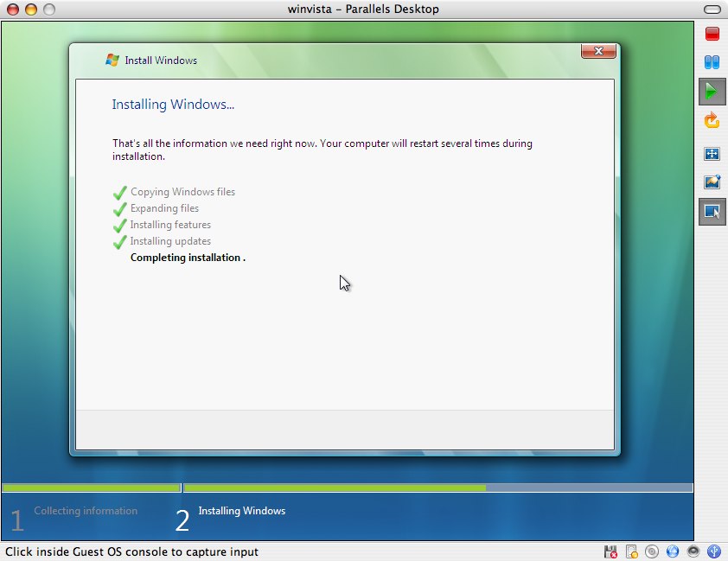Minimize the Parallels Desktop window

pyautogui.click(x=31, y=10)
